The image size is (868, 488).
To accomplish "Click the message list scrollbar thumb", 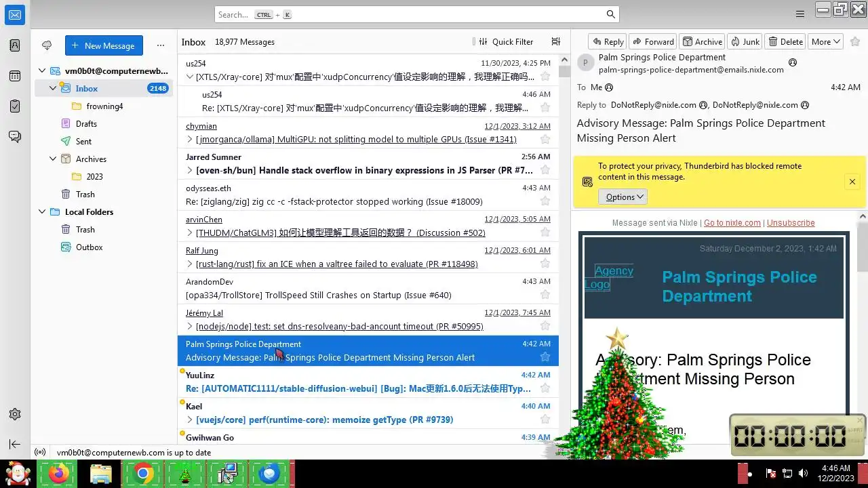I will [x=564, y=71].
